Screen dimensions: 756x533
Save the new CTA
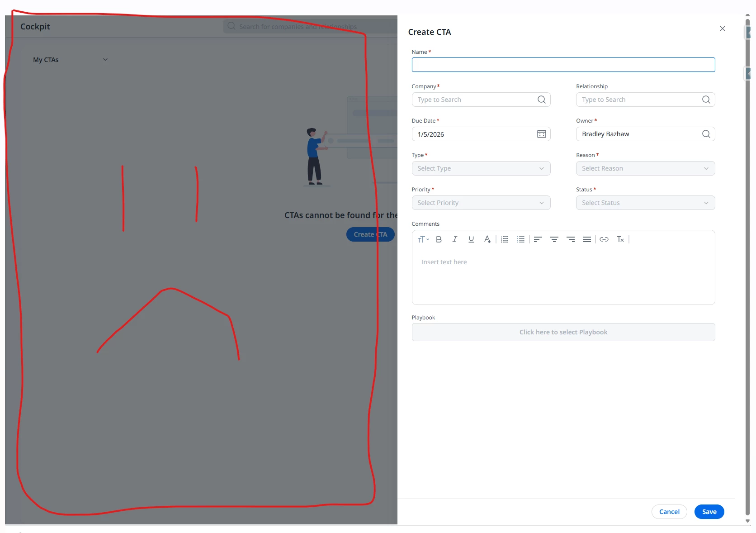pos(709,512)
